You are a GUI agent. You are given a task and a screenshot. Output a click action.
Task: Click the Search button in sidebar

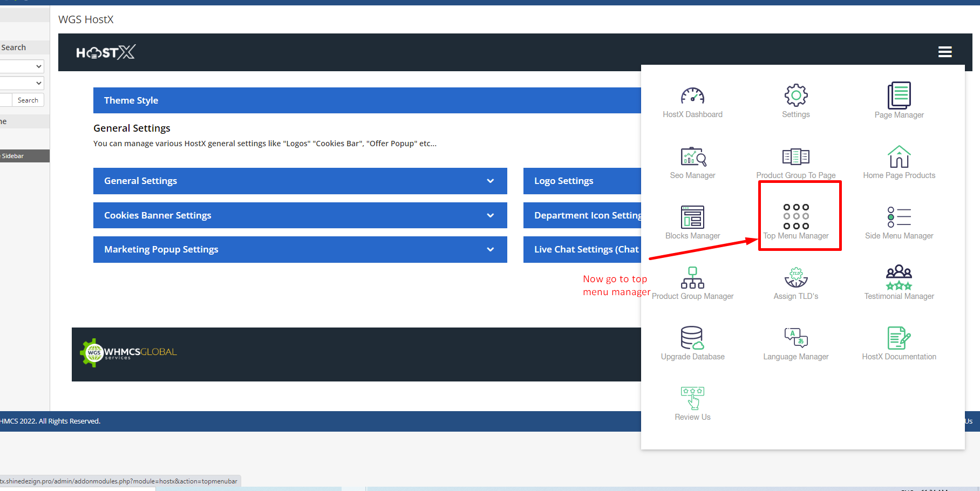pyautogui.click(x=28, y=100)
